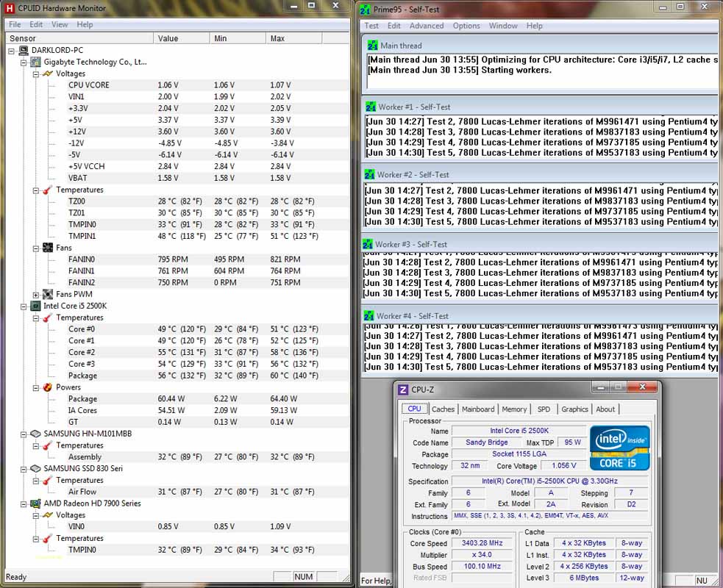
Task: Click the DARKLORD-PC computer icon
Action: [24, 50]
